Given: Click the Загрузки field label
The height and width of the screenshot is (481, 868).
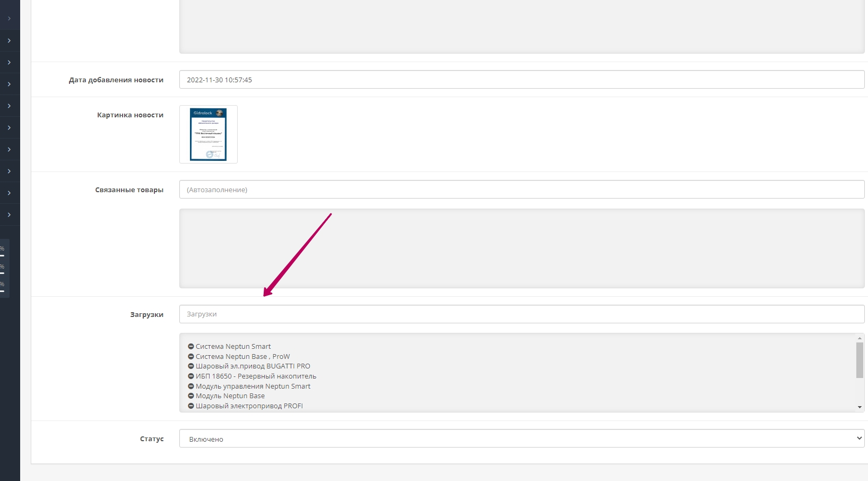Looking at the screenshot, I should 146,315.
